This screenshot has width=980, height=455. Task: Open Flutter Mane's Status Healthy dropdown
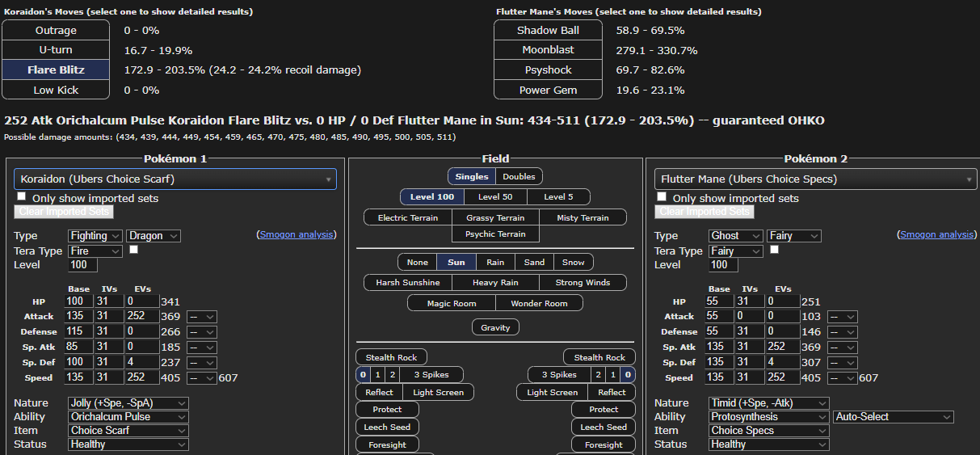click(x=768, y=444)
